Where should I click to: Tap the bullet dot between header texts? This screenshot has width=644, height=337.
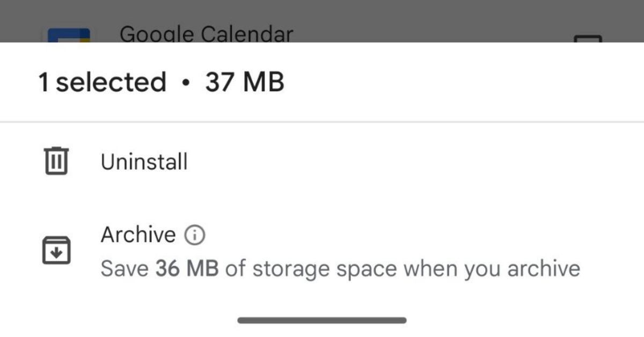click(x=186, y=83)
